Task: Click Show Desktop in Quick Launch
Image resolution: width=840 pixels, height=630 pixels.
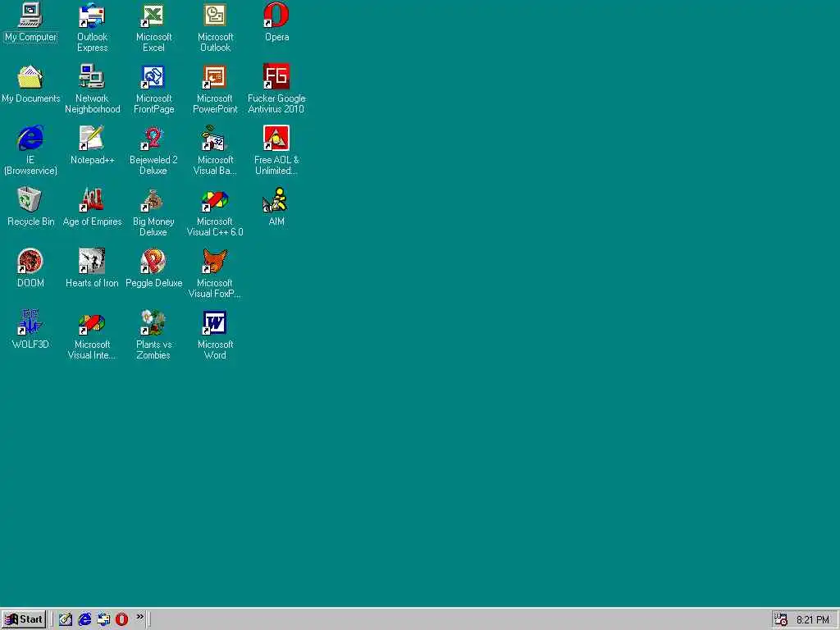Action: tap(66, 619)
